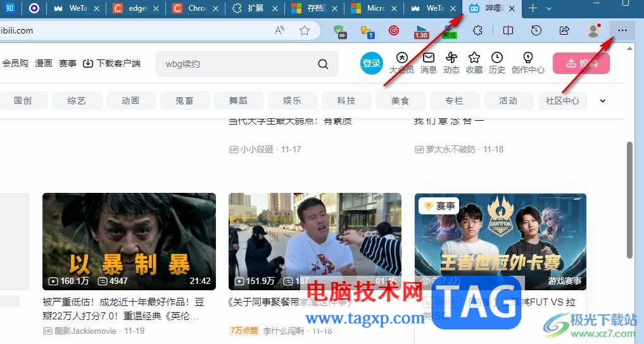
Task: Click the extension icon with 1.30 badge
Action: 421,31
